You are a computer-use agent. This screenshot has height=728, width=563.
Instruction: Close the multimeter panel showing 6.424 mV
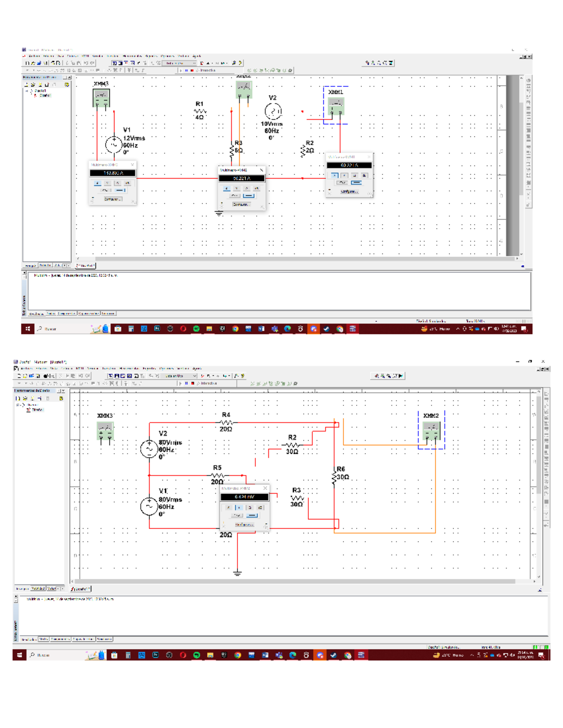(265, 488)
